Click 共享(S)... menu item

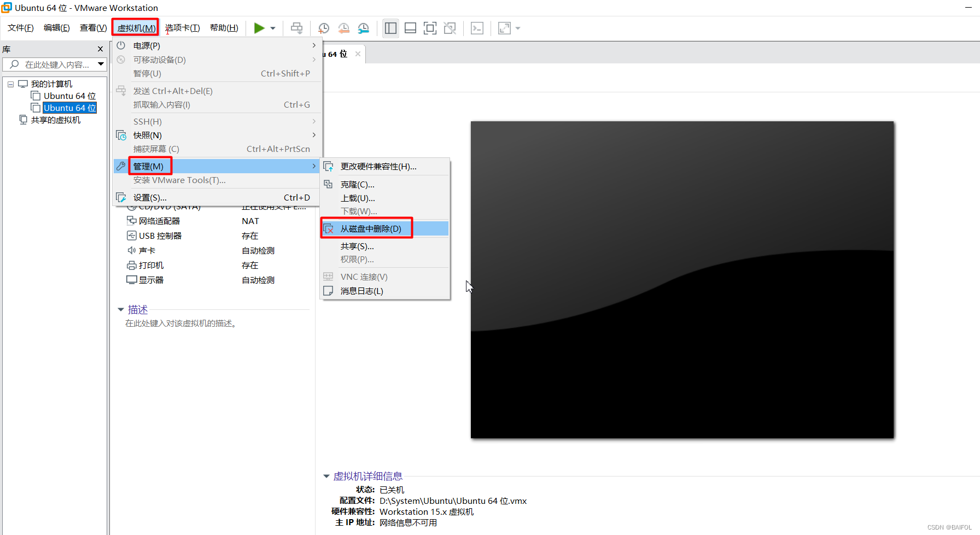tap(385, 246)
